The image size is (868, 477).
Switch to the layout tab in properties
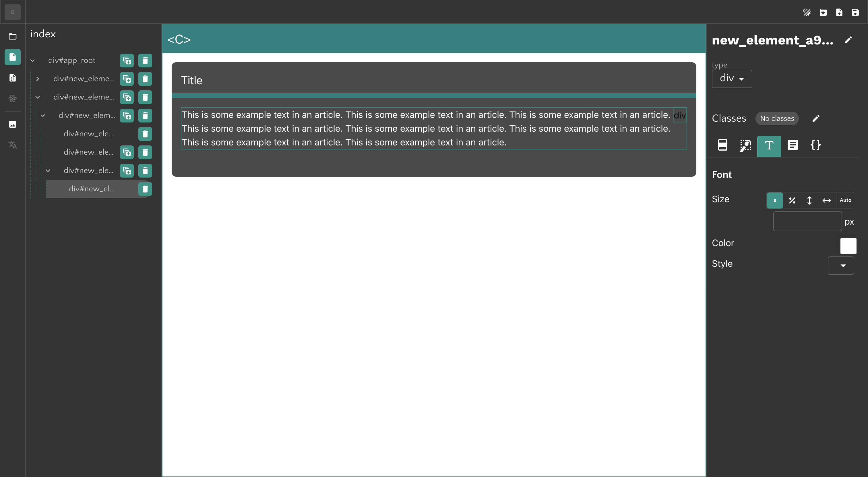(722, 145)
